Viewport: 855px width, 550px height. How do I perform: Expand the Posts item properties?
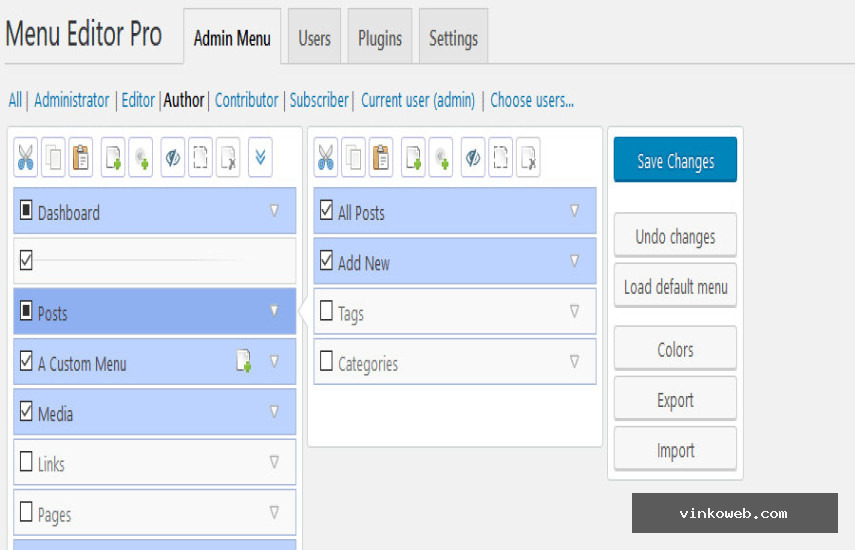coord(274,311)
